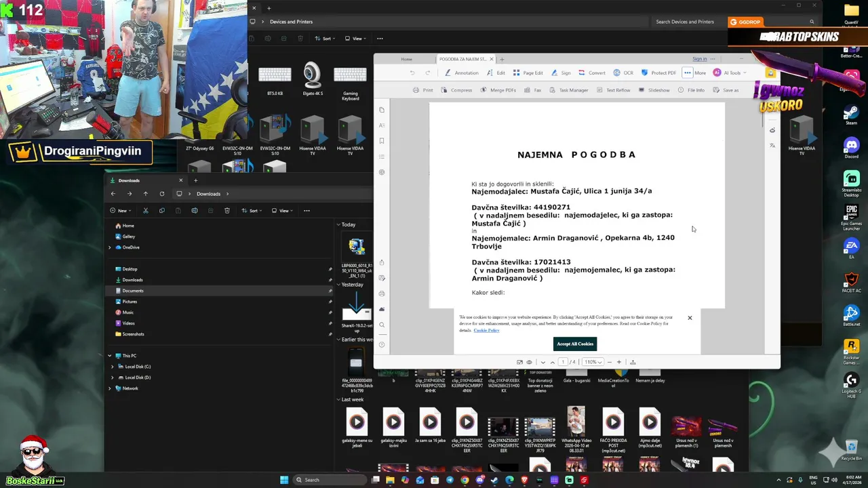Go up one folder level in Downloads

click(145, 194)
